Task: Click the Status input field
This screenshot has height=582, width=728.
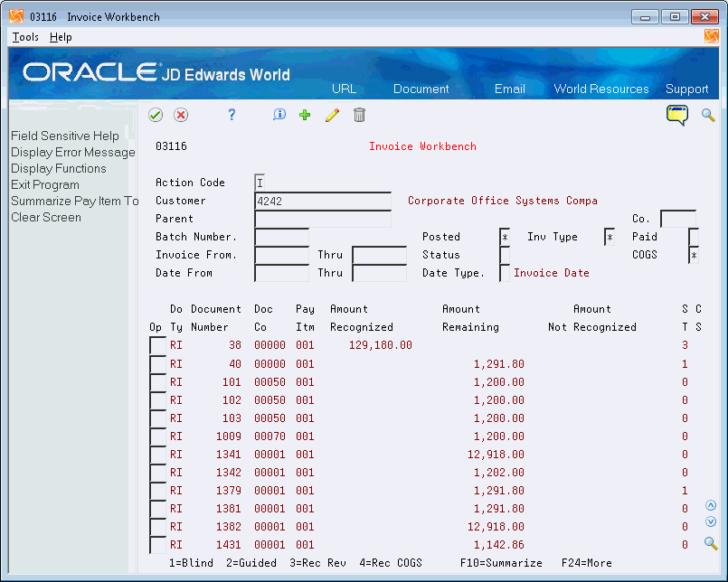Action: (x=505, y=255)
